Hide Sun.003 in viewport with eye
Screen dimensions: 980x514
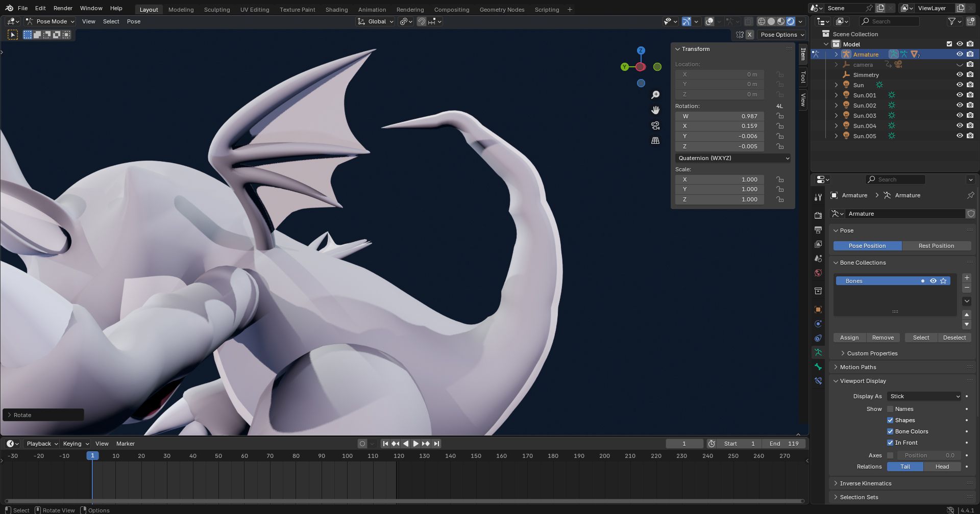(960, 116)
